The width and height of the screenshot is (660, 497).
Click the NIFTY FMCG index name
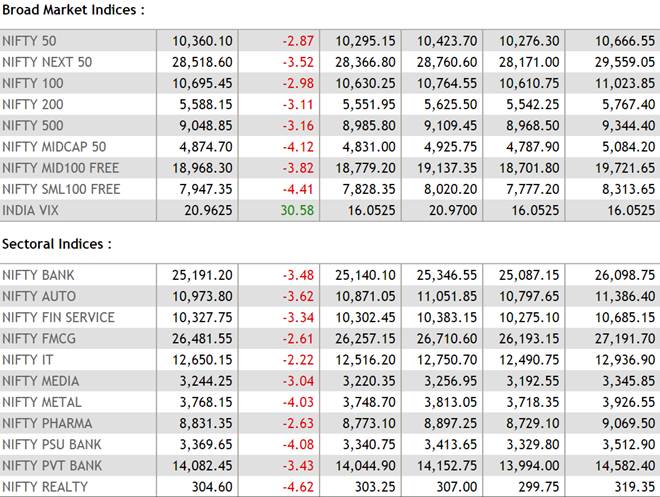39,338
